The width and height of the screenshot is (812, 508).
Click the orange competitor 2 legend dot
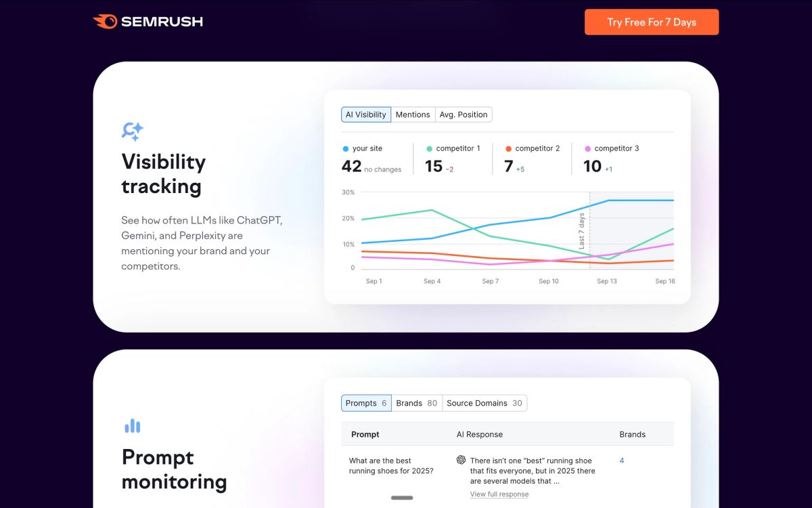tap(508, 148)
